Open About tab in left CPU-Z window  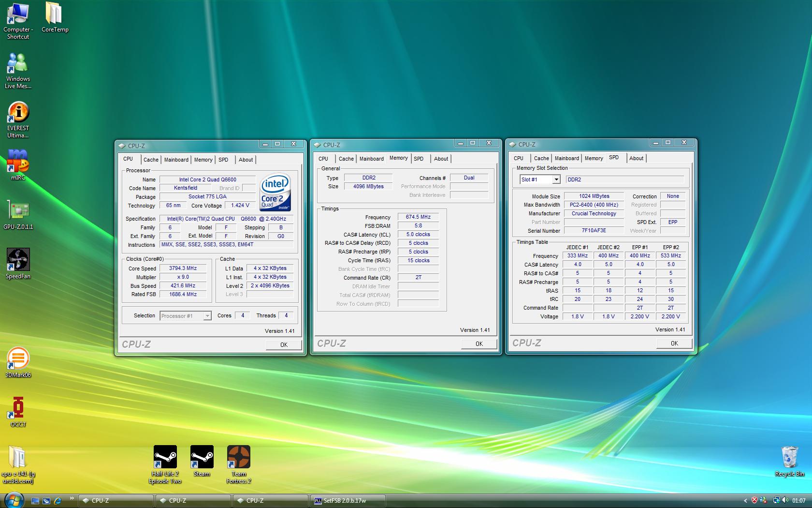click(246, 160)
